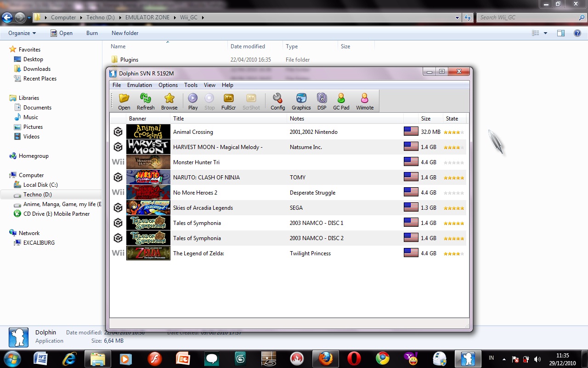588x368 pixels.
Task: Select the Skies of Arcadia banner image
Action: (x=148, y=208)
